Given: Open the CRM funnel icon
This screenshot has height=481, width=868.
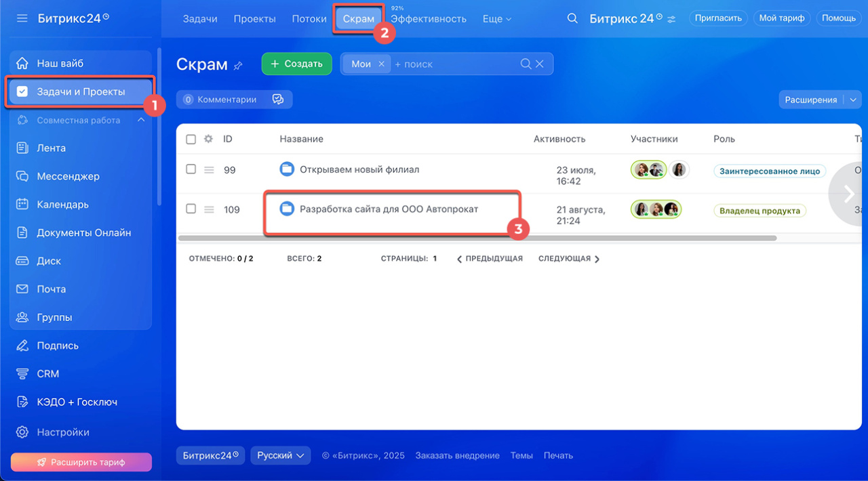Looking at the screenshot, I should tap(22, 374).
